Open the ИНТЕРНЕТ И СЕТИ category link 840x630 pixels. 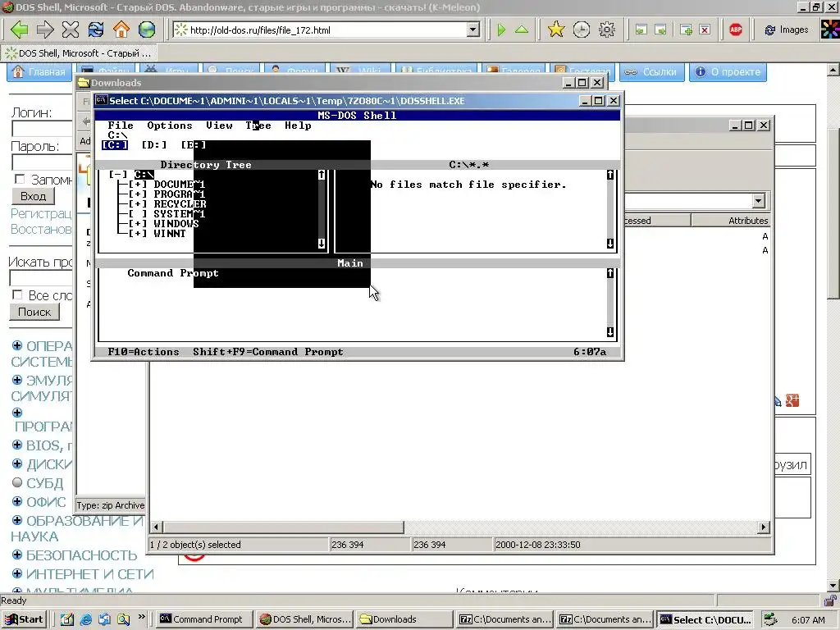coord(90,574)
